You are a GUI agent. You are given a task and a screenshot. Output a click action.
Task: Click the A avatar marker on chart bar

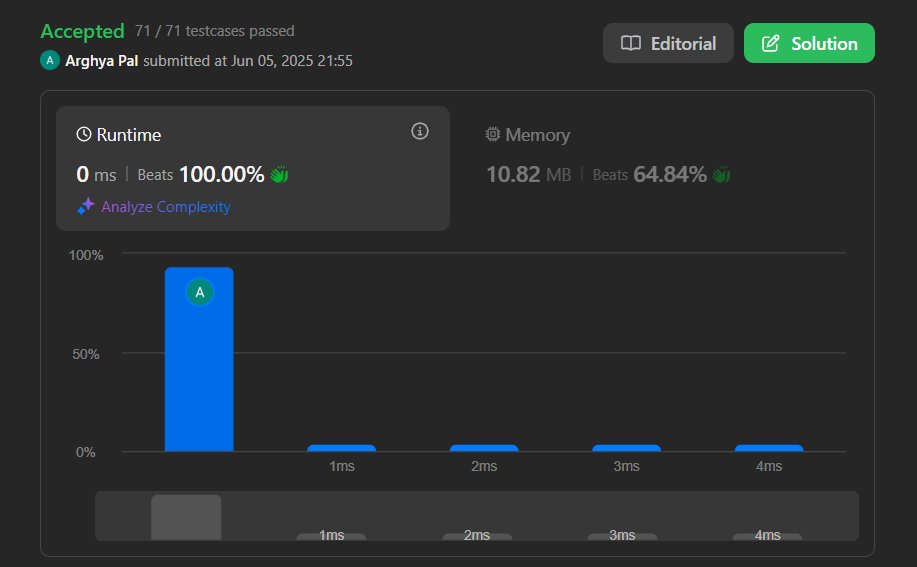point(199,292)
